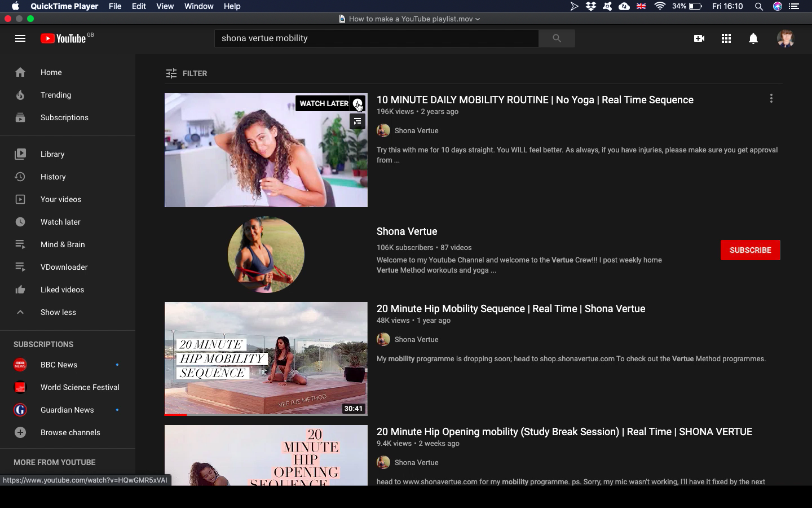Open the Notification Center list icon
Viewport: 812px width, 508px height.
pyautogui.click(x=794, y=6)
